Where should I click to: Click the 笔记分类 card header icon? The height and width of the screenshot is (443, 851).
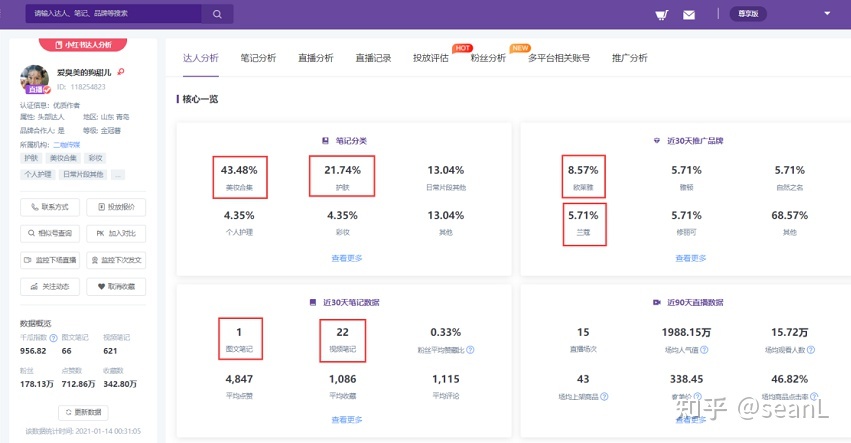pyautogui.click(x=325, y=141)
